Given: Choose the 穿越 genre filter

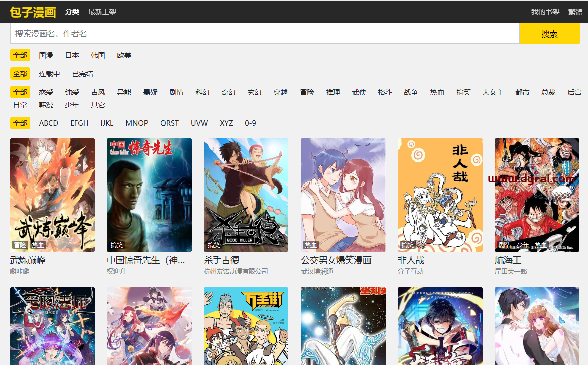Looking at the screenshot, I should click(x=280, y=92).
